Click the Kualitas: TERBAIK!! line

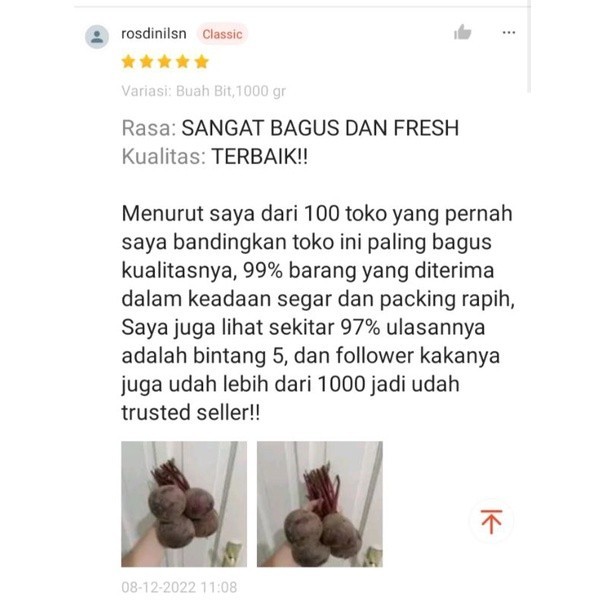tap(215, 157)
